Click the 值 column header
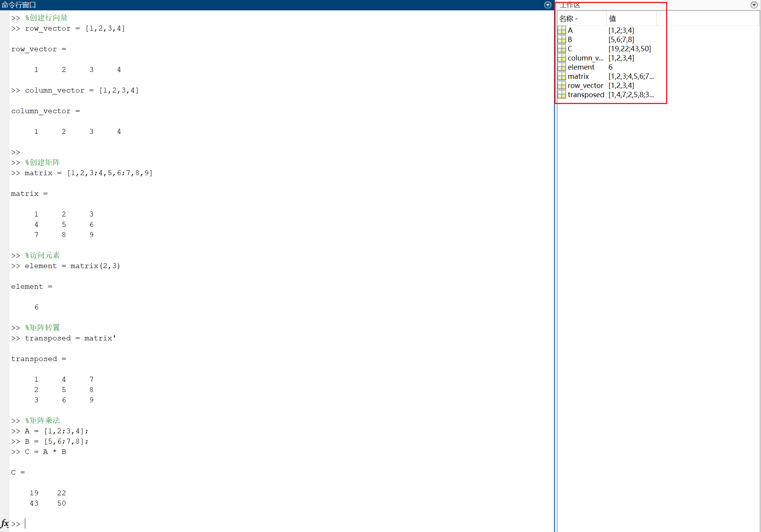 click(x=613, y=18)
